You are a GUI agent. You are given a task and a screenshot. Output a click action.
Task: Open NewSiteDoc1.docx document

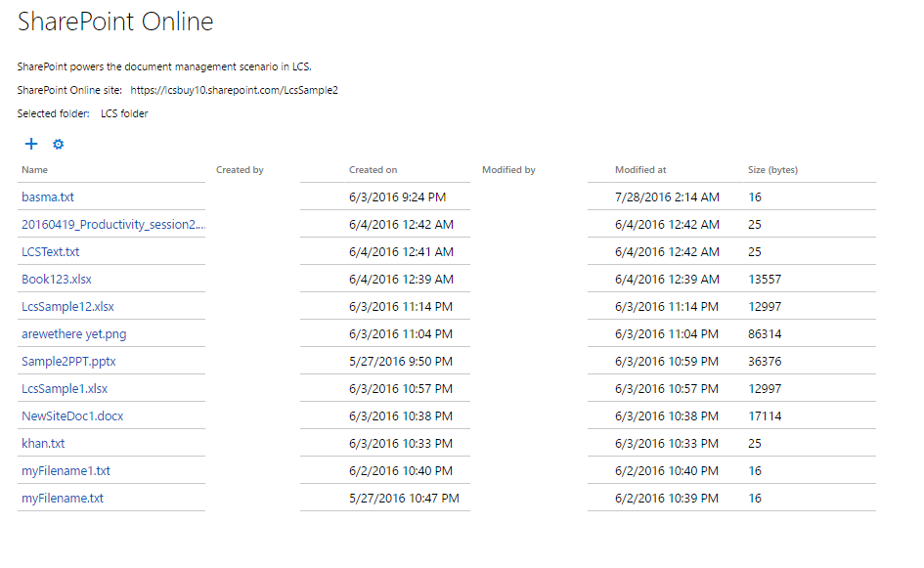pyautogui.click(x=72, y=416)
